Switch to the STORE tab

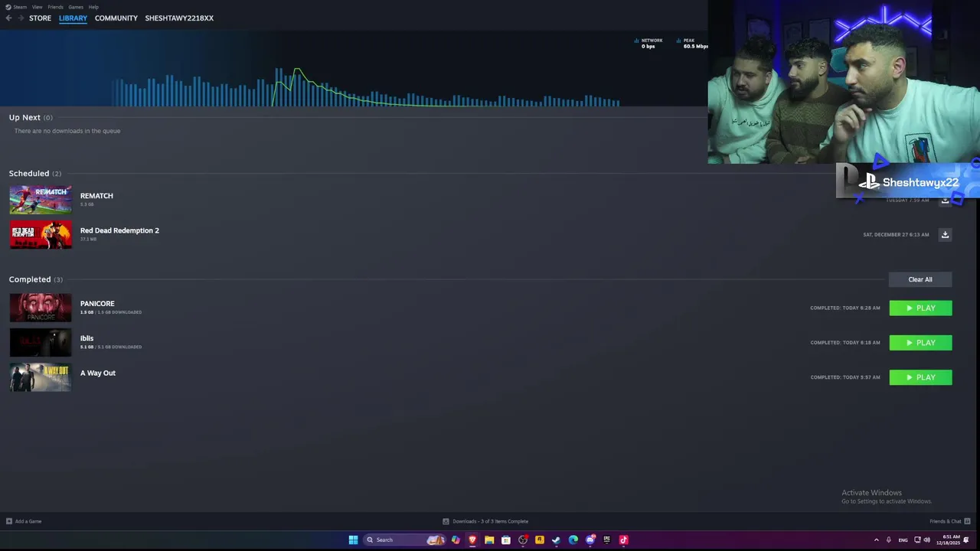point(40,18)
